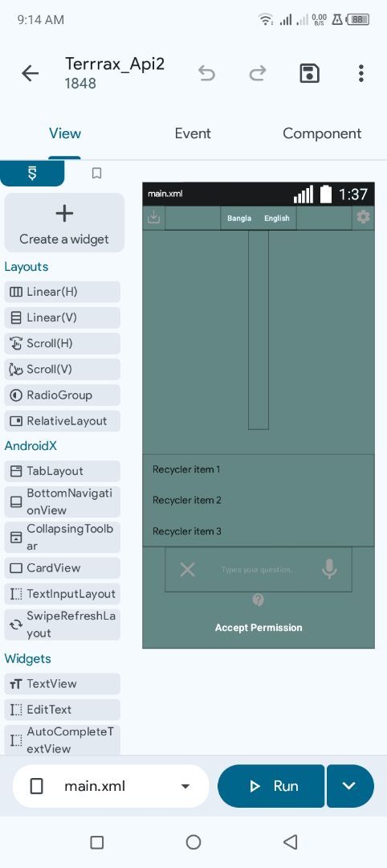Select the CardView widget

pyautogui.click(x=62, y=568)
